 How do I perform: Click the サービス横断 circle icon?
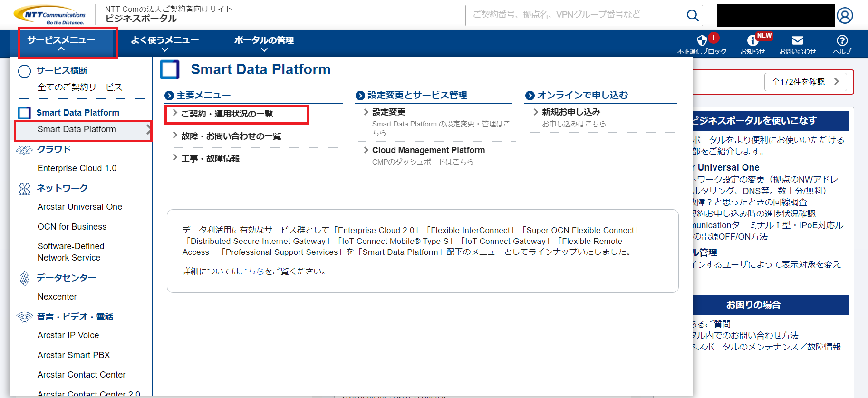[24, 71]
